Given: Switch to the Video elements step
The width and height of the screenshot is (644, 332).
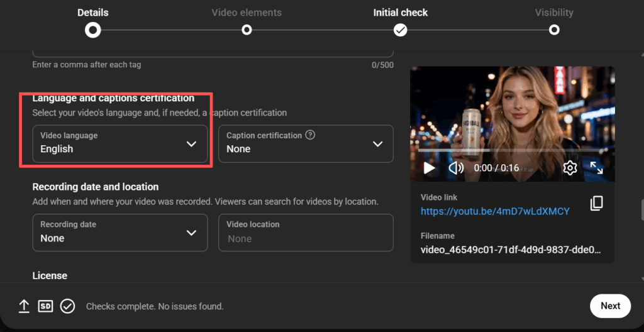Looking at the screenshot, I should tap(247, 30).
